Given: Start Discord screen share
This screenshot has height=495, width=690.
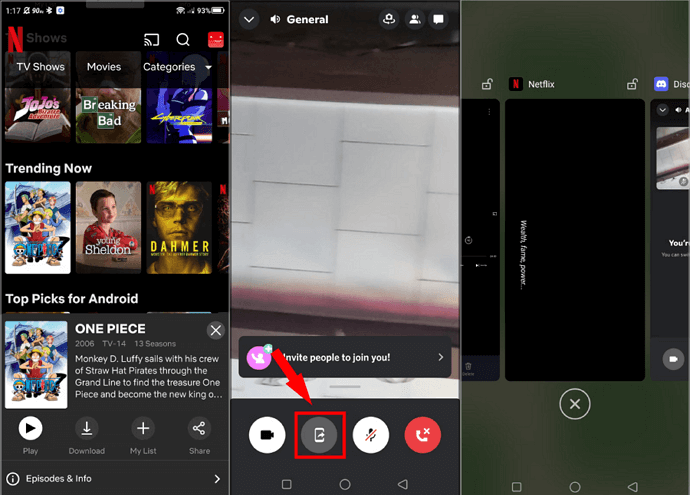Looking at the screenshot, I should (319, 435).
